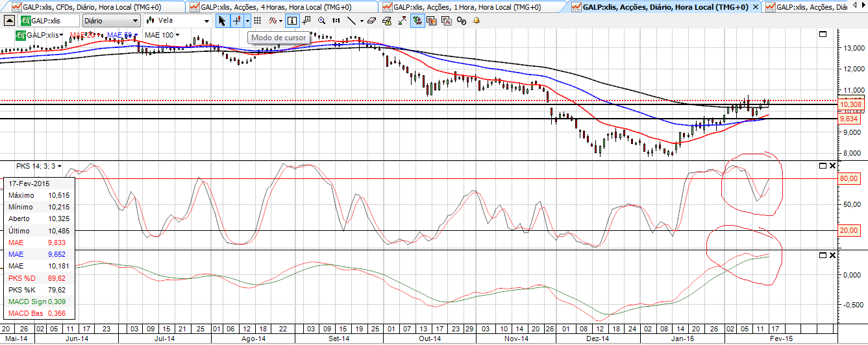
Task: Select the arrow cursor pointer tool
Action: click(222, 20)
